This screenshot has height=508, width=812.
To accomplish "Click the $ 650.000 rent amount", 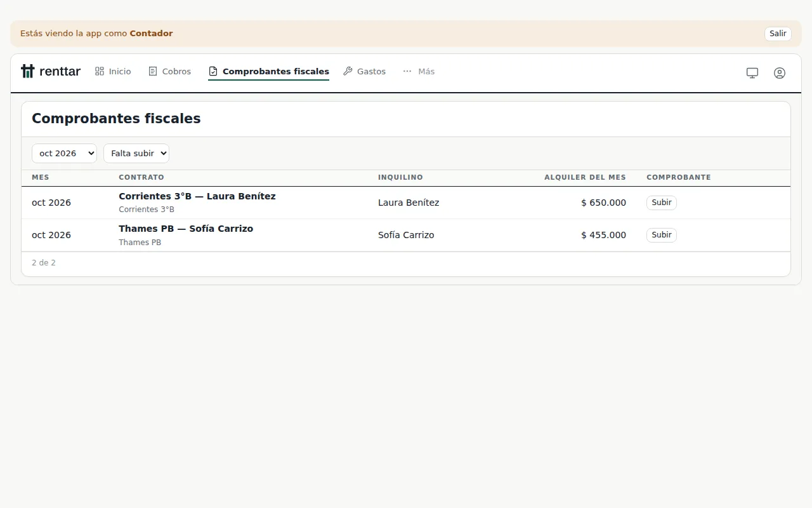I will click(603, 203).
